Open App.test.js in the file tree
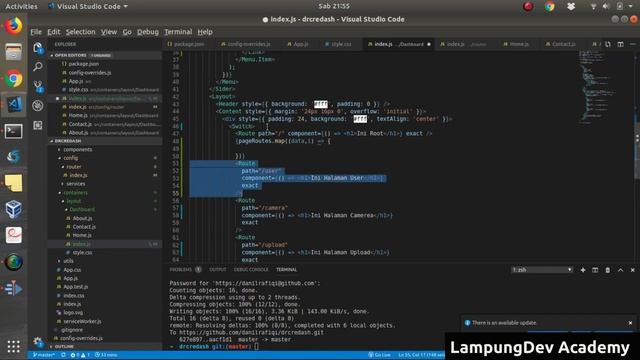640x360 pixels. click(75, 287)
